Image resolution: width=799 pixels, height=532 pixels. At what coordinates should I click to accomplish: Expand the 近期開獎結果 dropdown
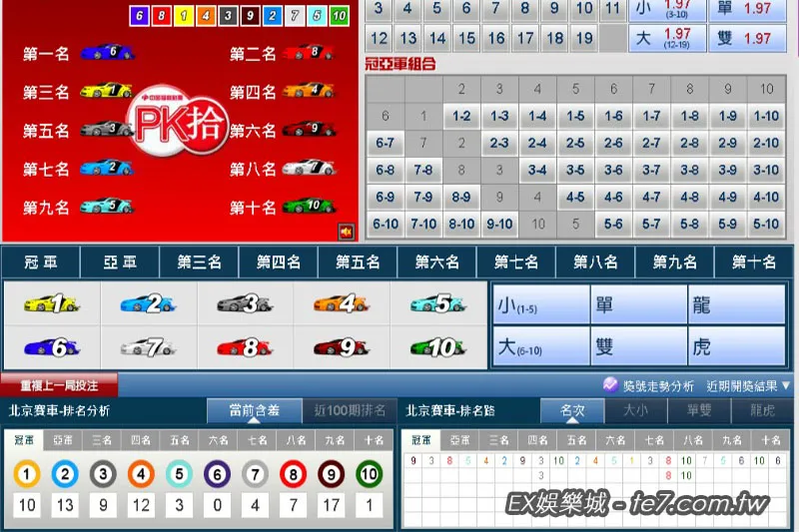[x=748, y=385]
